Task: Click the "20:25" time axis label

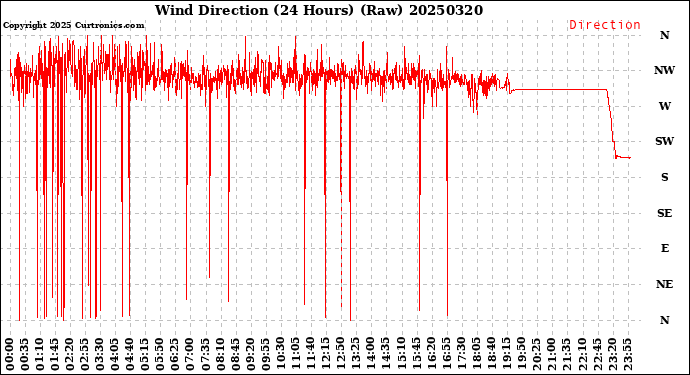Action: (536, 355)
